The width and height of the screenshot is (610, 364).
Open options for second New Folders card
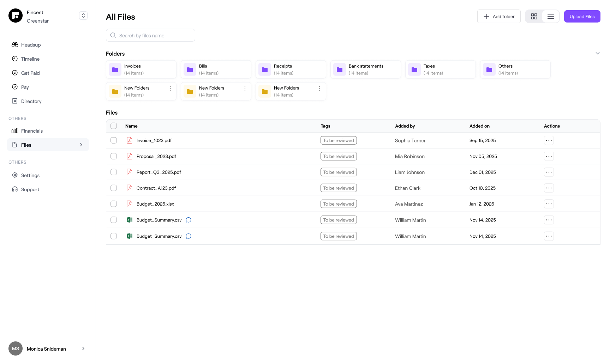(x=245, y=89)
